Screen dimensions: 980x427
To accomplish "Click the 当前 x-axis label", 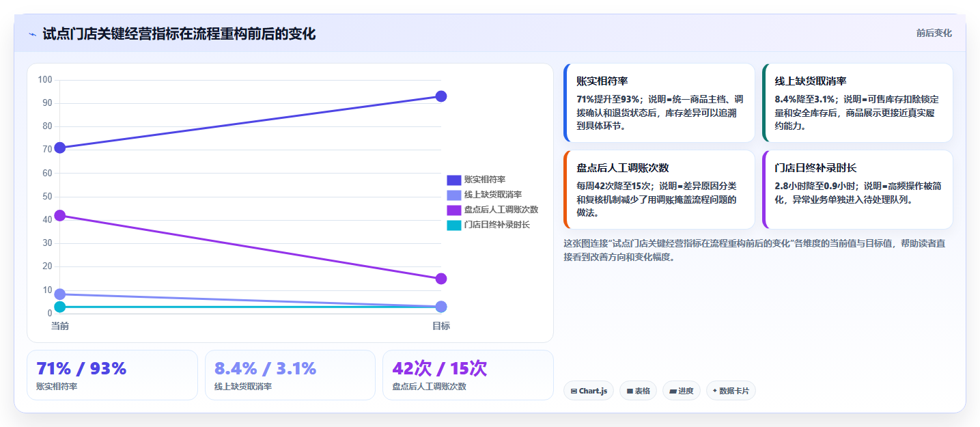I will [60, 326].
